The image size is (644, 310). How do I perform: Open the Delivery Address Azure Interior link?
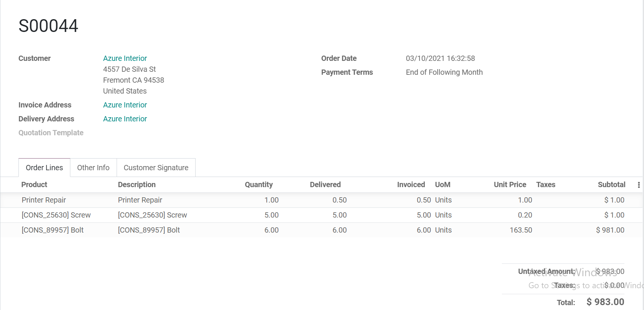pyautogui.click(x=125, y=119)
